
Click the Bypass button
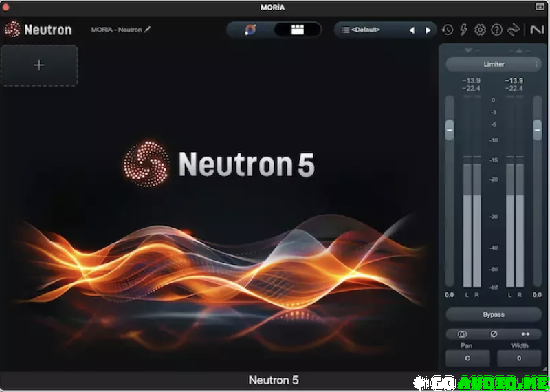493,314
